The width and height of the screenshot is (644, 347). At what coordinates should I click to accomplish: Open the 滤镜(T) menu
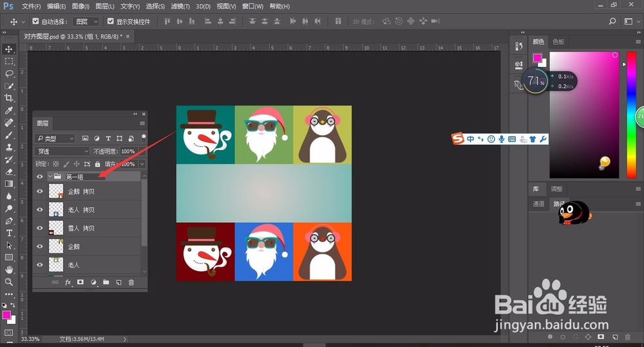point(180,6)
